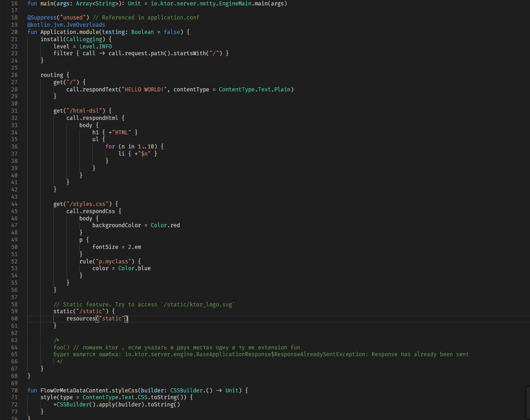
Task: Click gutter line number 20
Action: coord(14,32)
